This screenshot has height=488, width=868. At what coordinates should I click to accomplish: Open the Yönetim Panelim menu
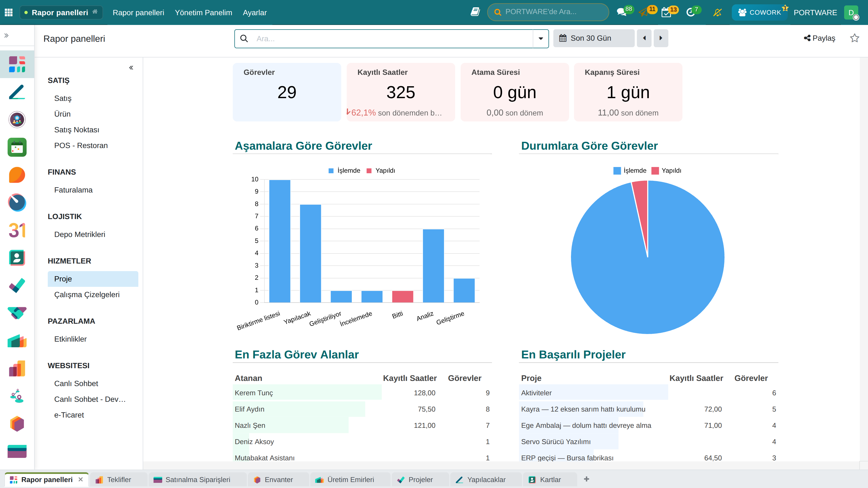point(203,12)
